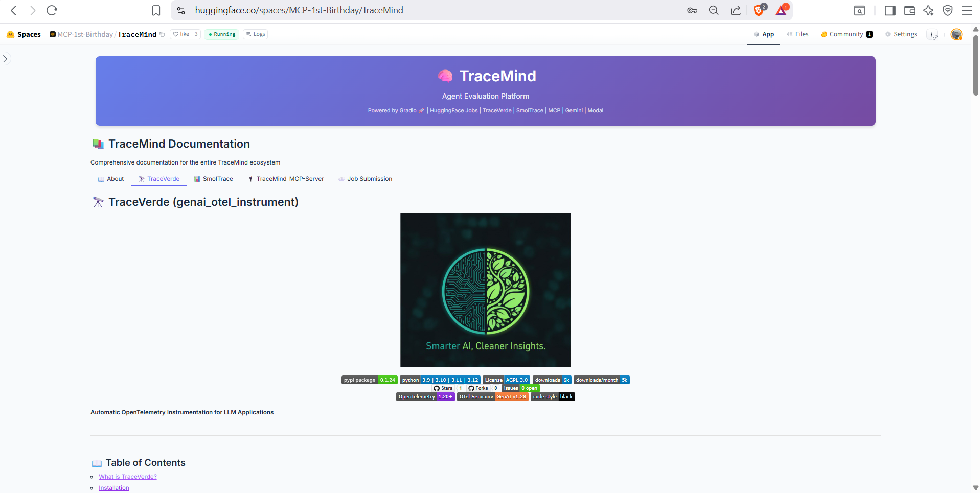Open the space Logs

256,34
